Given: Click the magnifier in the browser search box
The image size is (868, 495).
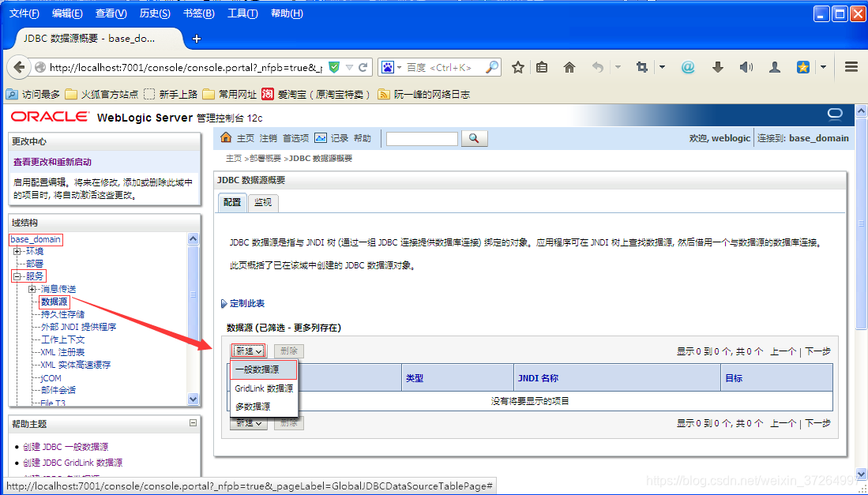Looking at the screenshot, I should [x=491, y=67].
